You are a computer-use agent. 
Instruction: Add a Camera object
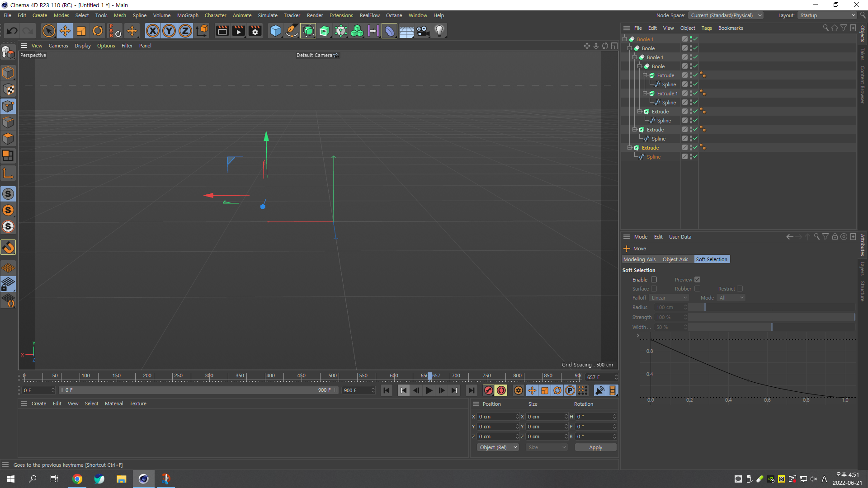click(x=423, y=31)
